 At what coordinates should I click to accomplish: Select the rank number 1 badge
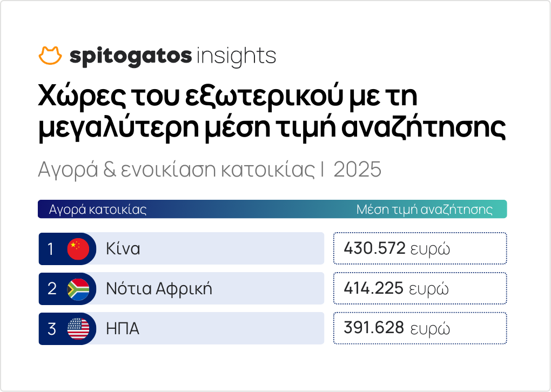pyautogui.click(x=51, y=248)
